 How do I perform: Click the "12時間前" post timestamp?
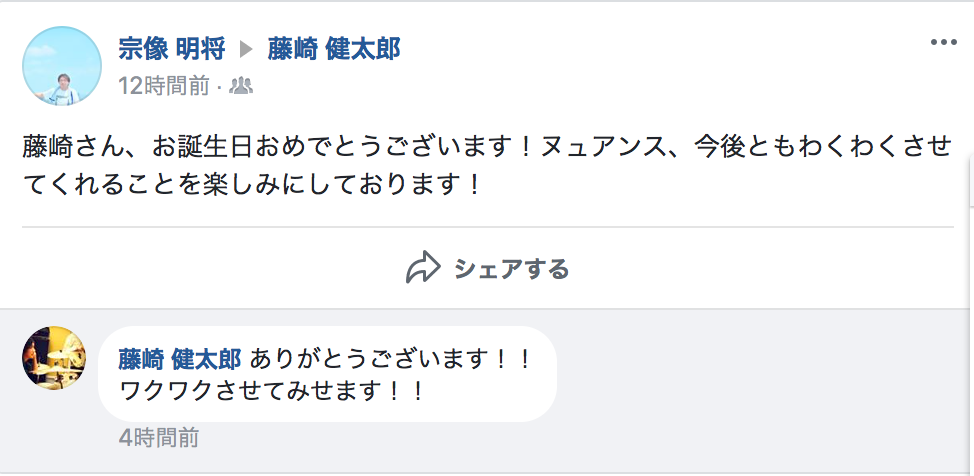[x=163, y=86]
